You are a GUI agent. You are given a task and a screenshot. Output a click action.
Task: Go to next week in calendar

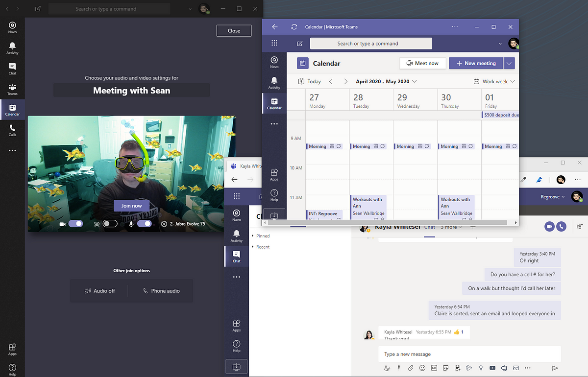[345, 81]
